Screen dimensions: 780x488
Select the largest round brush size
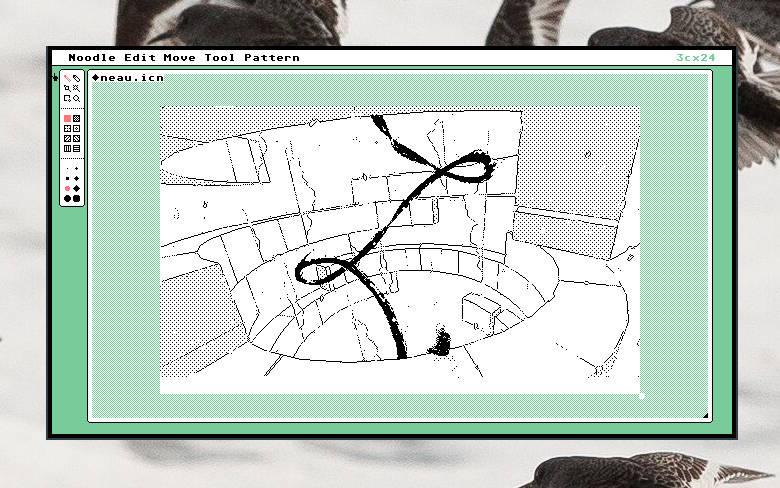coord(67,198)
